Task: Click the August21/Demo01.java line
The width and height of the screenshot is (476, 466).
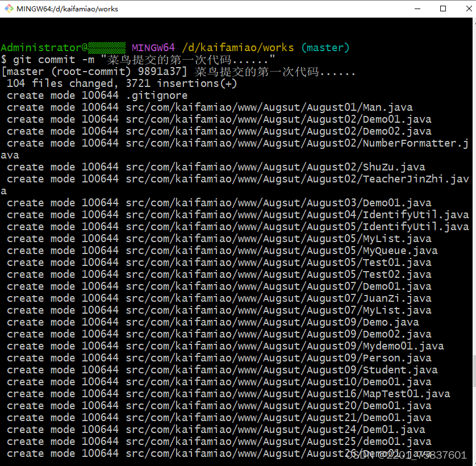Action: coord(219,418)
